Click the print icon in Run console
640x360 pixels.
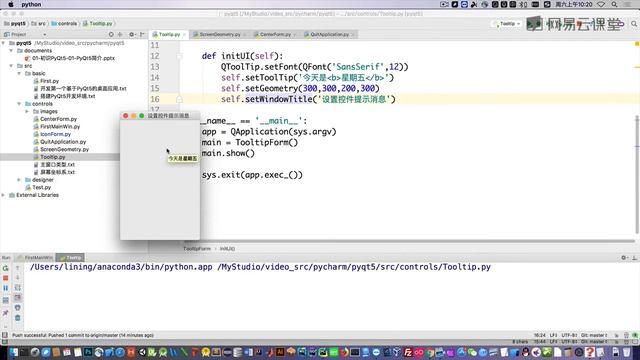[18, 308]
